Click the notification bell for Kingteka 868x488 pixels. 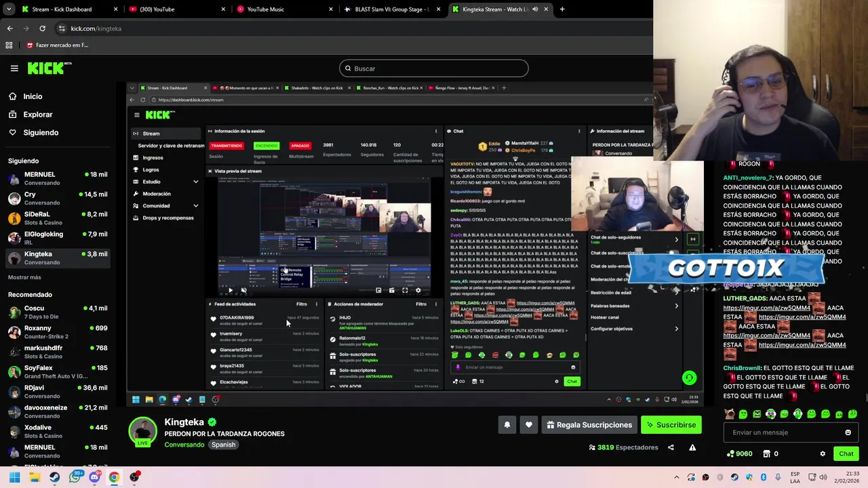[507, 425]
